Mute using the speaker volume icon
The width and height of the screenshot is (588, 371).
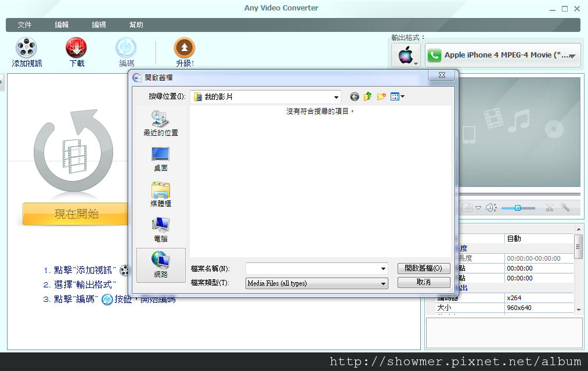pyautogui.click(x=491, y=207)
